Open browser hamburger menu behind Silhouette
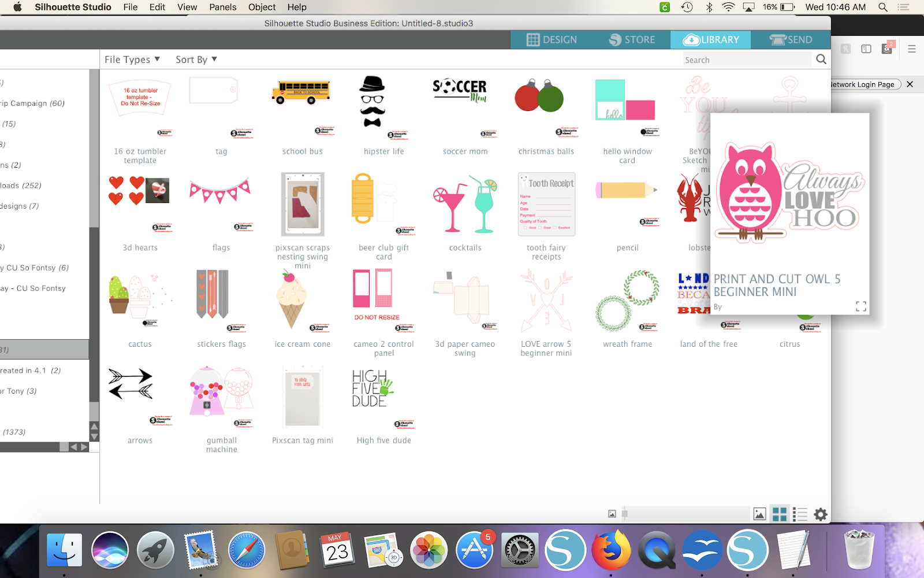Image resolution: width=924 pixels, height=578 pixels. (912, 49)
